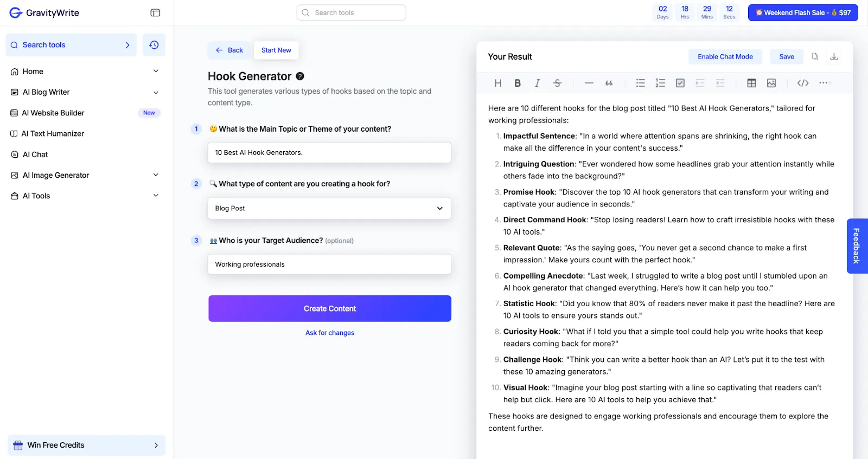Go to Home in sidebar
This screenshot has height=459, width=868.
(x=33, y=71)
